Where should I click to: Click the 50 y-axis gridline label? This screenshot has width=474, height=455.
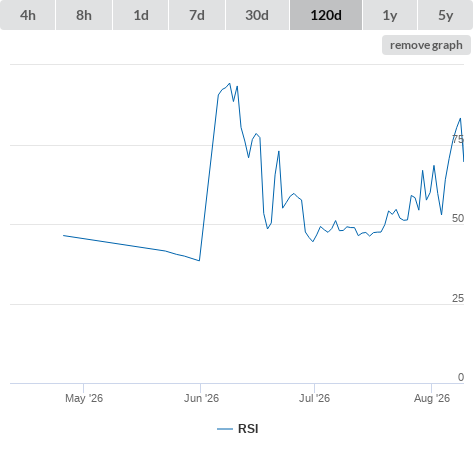pyautogui.click(x=458, y=218)
